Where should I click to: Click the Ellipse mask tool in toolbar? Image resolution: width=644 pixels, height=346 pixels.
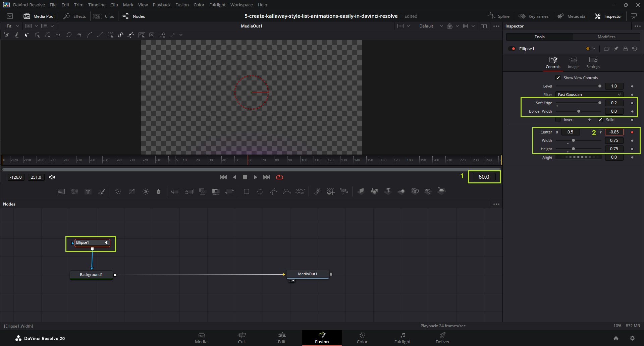[260, 191]
